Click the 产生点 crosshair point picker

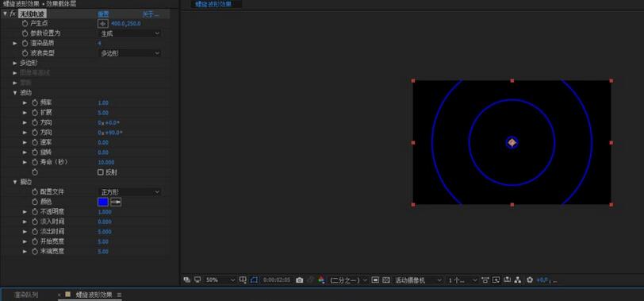coord(102,24)
